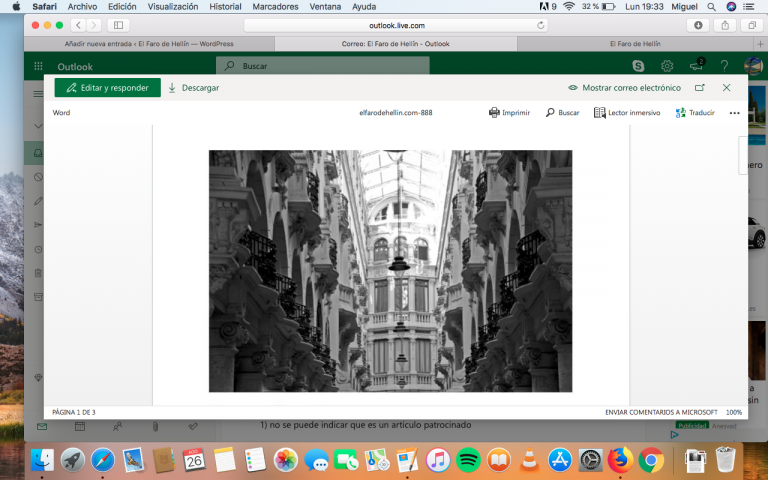Image resolution: width=768 pixels, height=480 pixels.
Task: Toggle Safari sidebar button
Action: pyautogui.click(x=119, y=25)
